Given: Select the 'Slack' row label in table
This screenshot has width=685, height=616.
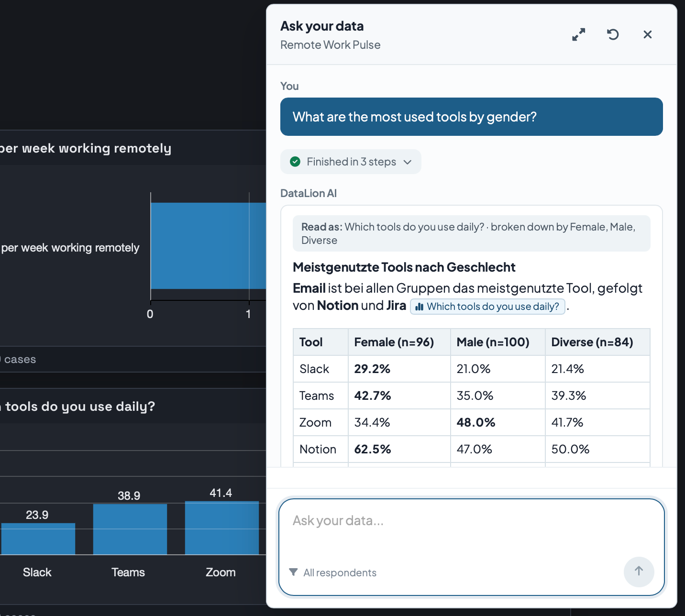Looking at the screenshot, I should coord(314,369).
